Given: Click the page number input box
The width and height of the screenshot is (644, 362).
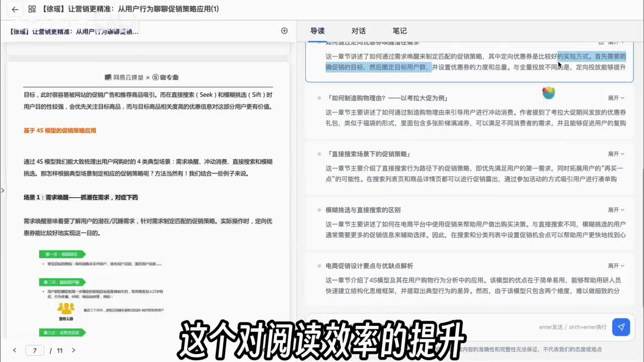Looking at the screenshot, I should (35, 350).
